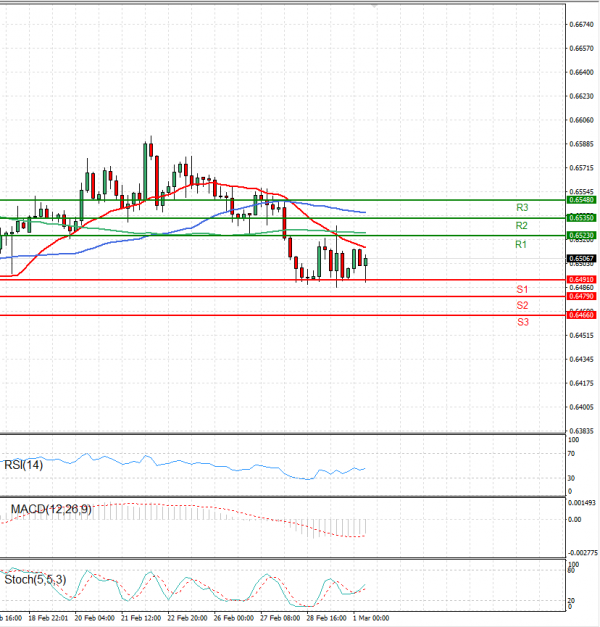This screenshot has width=600, height=627.
Task: Click the 18 Feb 22:01 time label
Action: [48, 618]
